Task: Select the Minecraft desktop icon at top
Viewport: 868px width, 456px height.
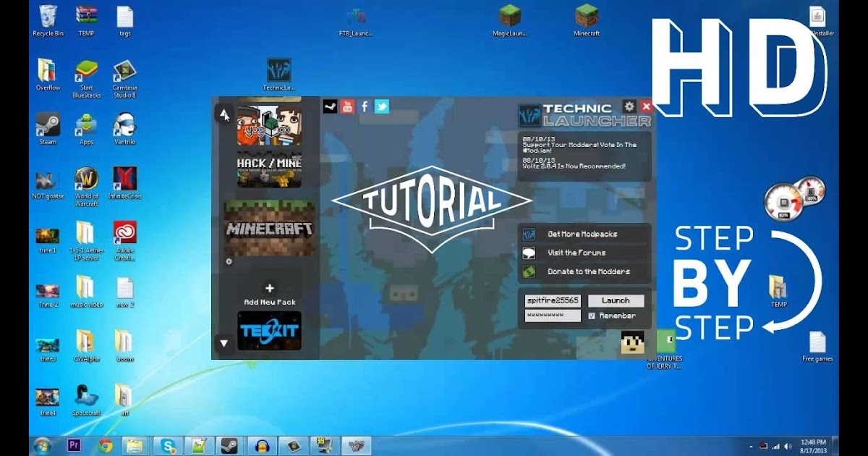Action: click(x=587, y=20)
